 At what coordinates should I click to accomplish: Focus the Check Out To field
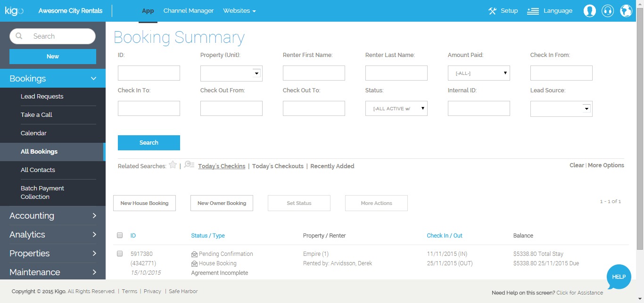click(x=314, y=108)
